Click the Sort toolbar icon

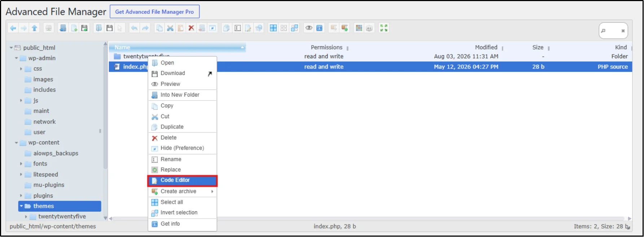tap(369, 28)
